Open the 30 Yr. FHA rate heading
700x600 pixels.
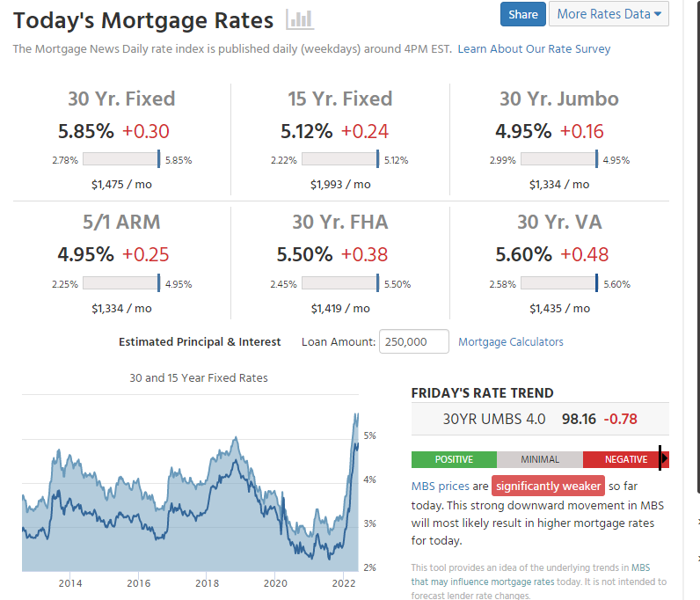[340, 222]
